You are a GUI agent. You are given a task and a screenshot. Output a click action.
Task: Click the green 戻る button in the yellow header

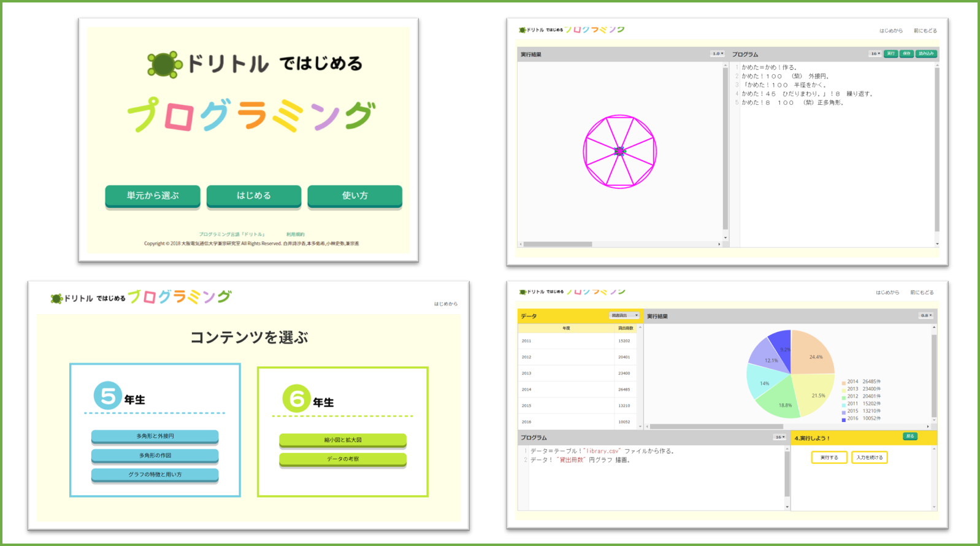coord(909,436)
